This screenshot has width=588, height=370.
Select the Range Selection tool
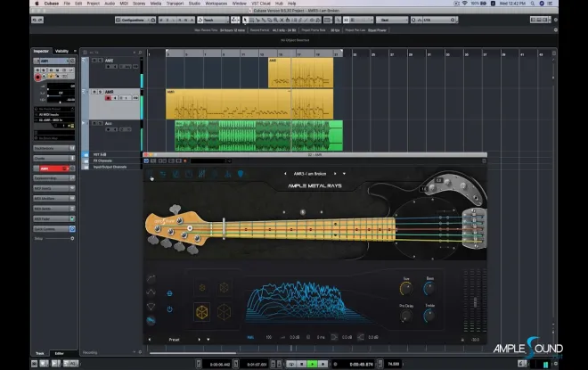[251, 20]
